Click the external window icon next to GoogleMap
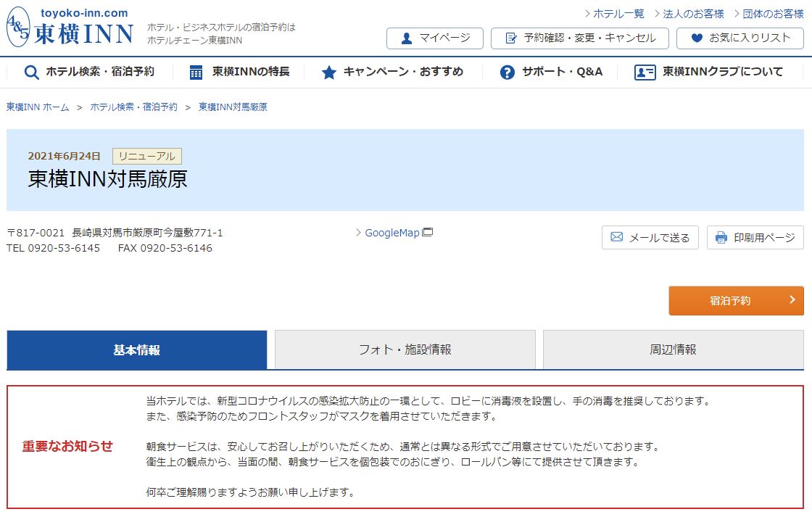The image size is (812, 517). click(x=427, y=232)
